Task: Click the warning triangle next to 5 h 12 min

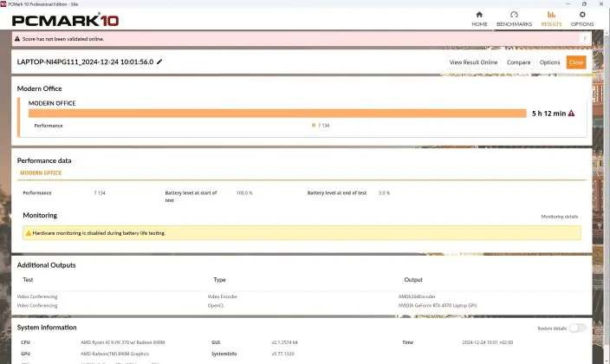Action: tap(571, 114)
